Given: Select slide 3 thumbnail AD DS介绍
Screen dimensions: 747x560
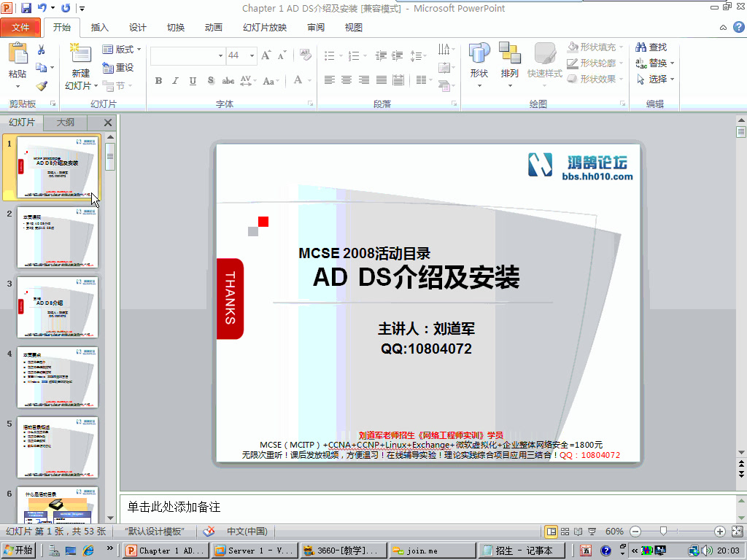Looking at the screenshot, I should (58, 307).
